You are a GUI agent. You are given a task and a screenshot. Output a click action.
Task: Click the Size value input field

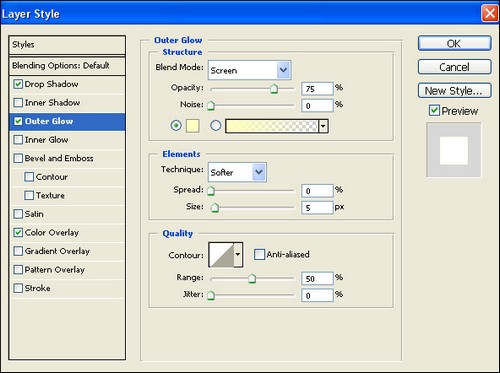tap(317, 208)
